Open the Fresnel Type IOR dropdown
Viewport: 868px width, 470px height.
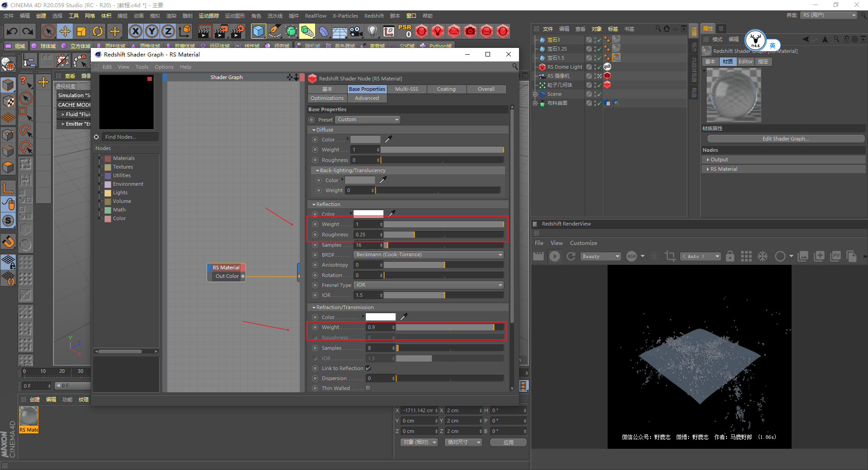point(428,285)
